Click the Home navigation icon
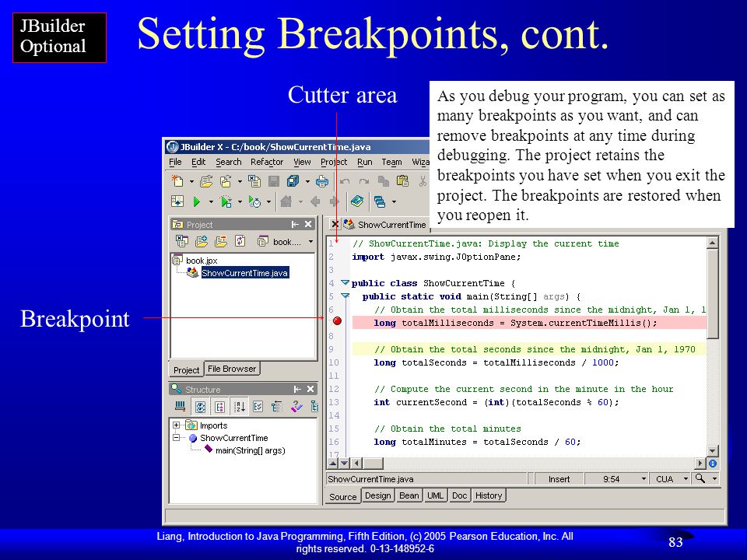Screen dimensions: 747x560 click(x=286, y=201)
